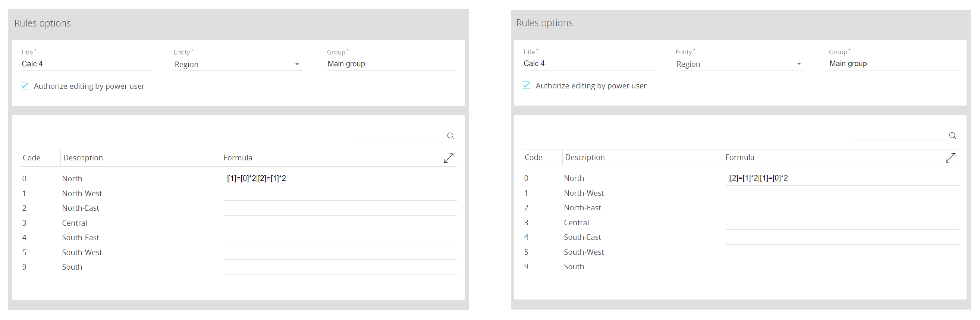
Task: Click the search magnifier icon in right panel
Action: 952,136
